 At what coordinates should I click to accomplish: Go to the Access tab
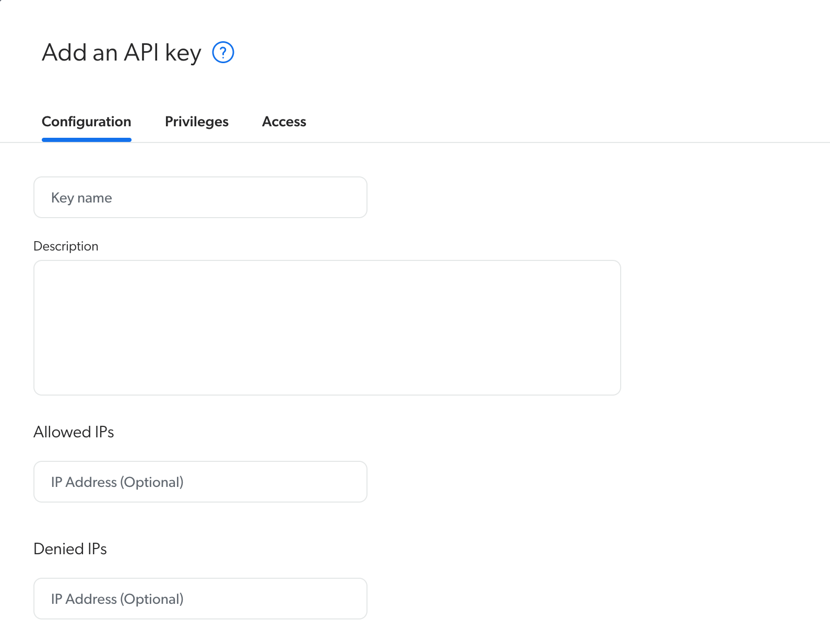pos(284,122)
